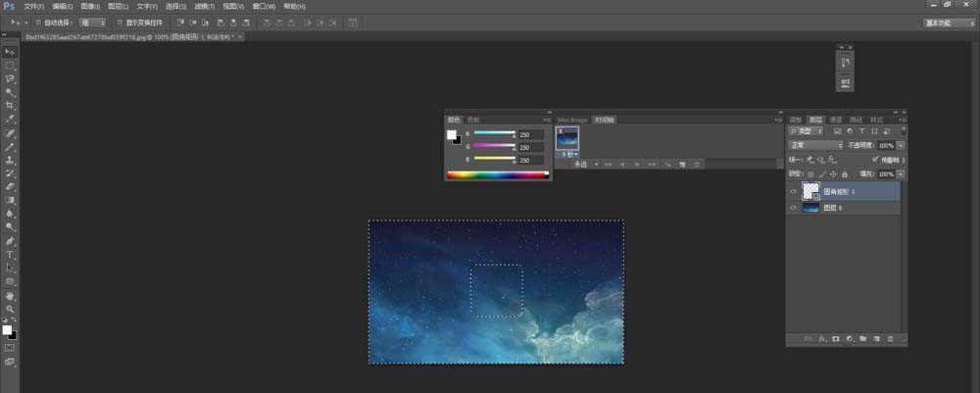Enable the 自动选择 checkbox
The width and height of the screenshot is (980, 393).
[x=38, y=22]
